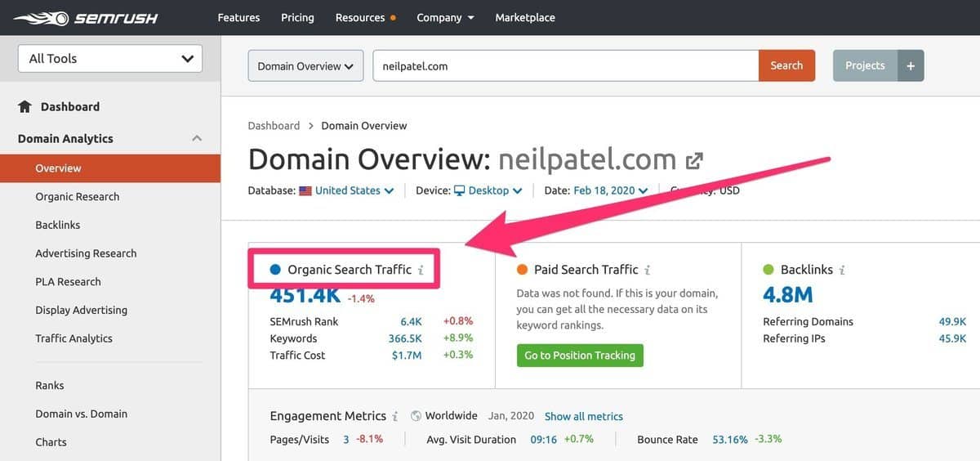Click the 4.8M backlinks value
This screenshot has width=980, height=461.
787,293
